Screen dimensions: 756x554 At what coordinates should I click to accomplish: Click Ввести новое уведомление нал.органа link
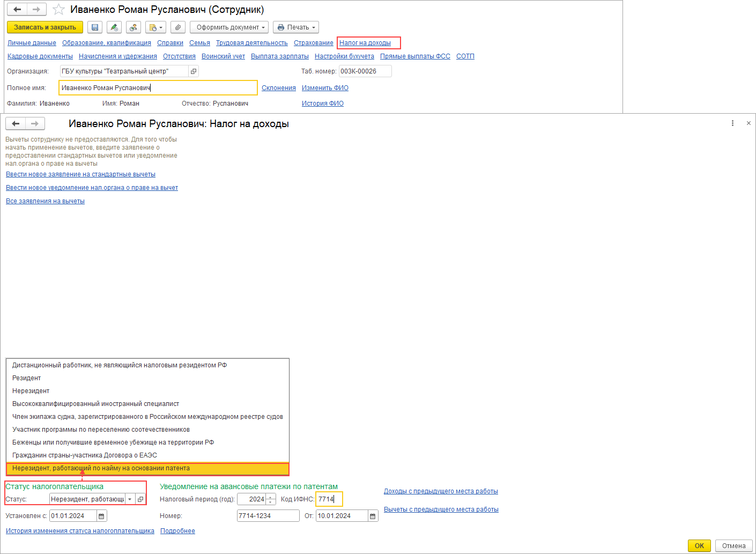[92, 188]
